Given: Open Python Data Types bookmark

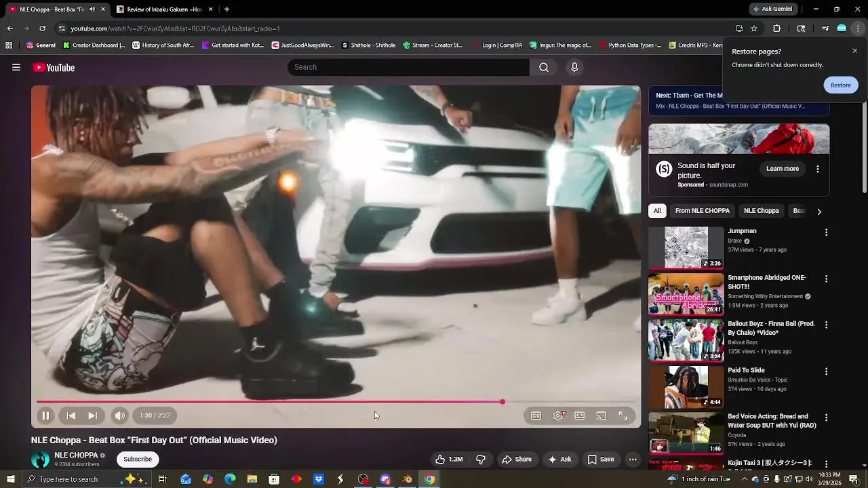Looking at the screenshot, I should (x=631, y=45).
